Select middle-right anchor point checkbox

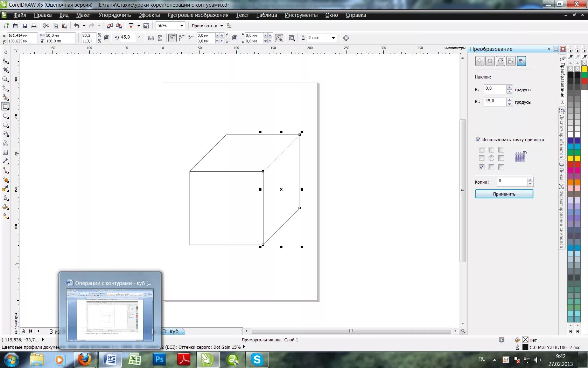pyautogui.click(x=501, y=158)
